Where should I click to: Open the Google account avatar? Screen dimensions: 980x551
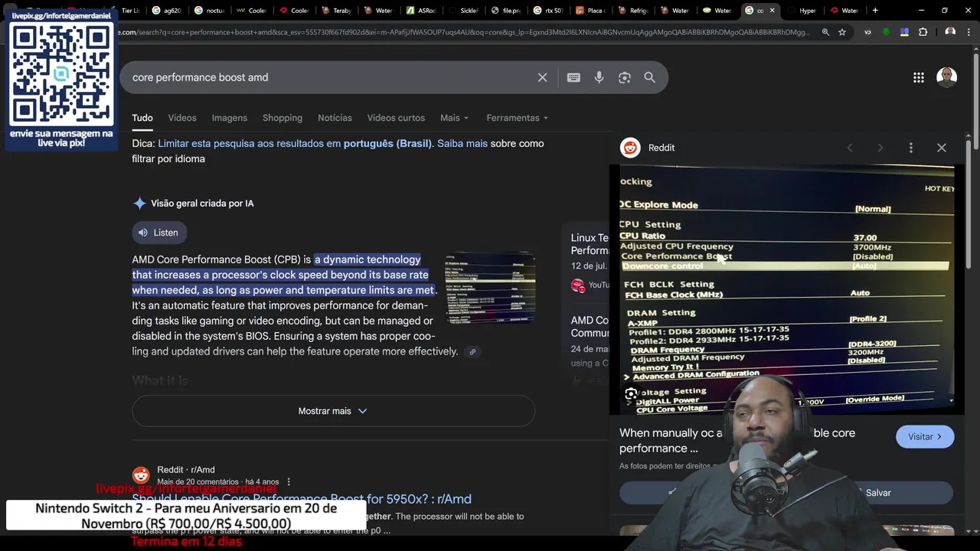(x=947, y=77)
